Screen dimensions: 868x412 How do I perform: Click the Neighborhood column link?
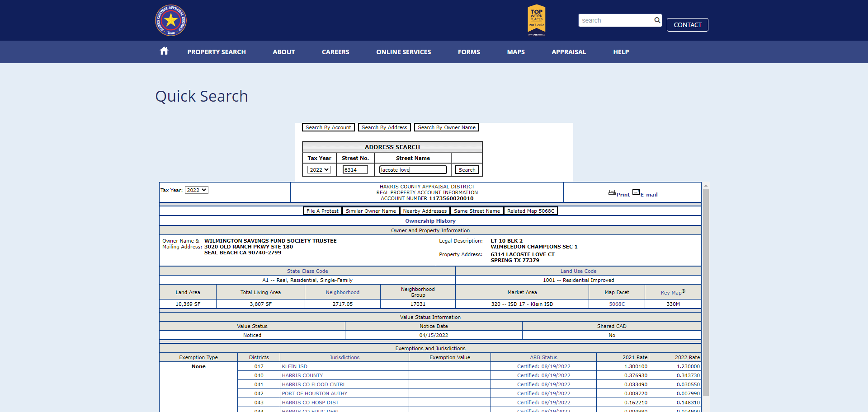point(343,292)
